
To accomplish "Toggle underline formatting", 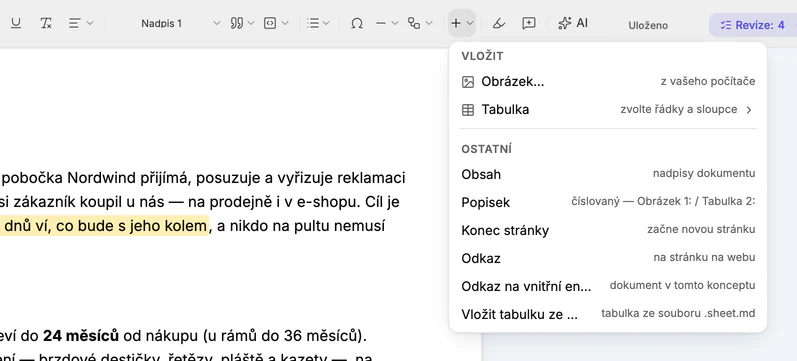I will 16,23.
